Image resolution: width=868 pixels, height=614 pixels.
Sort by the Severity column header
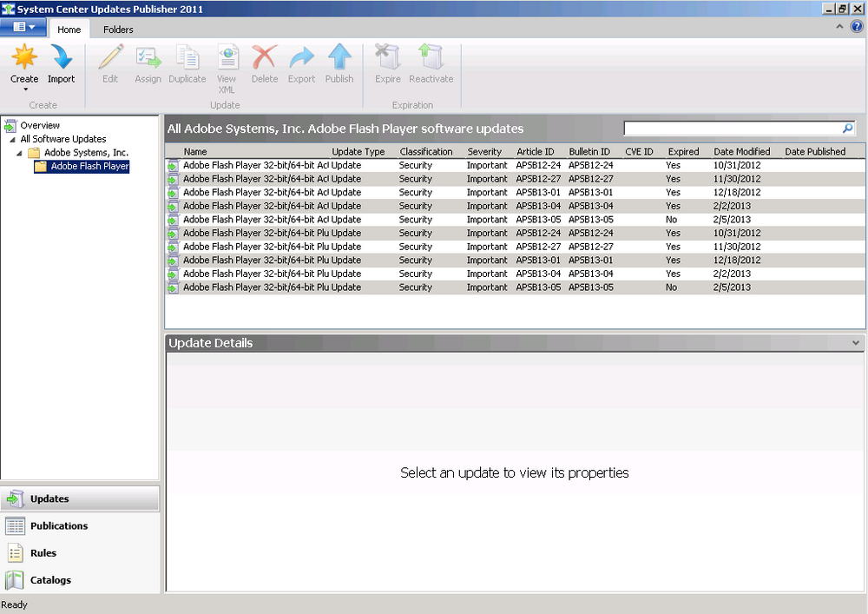484,152
